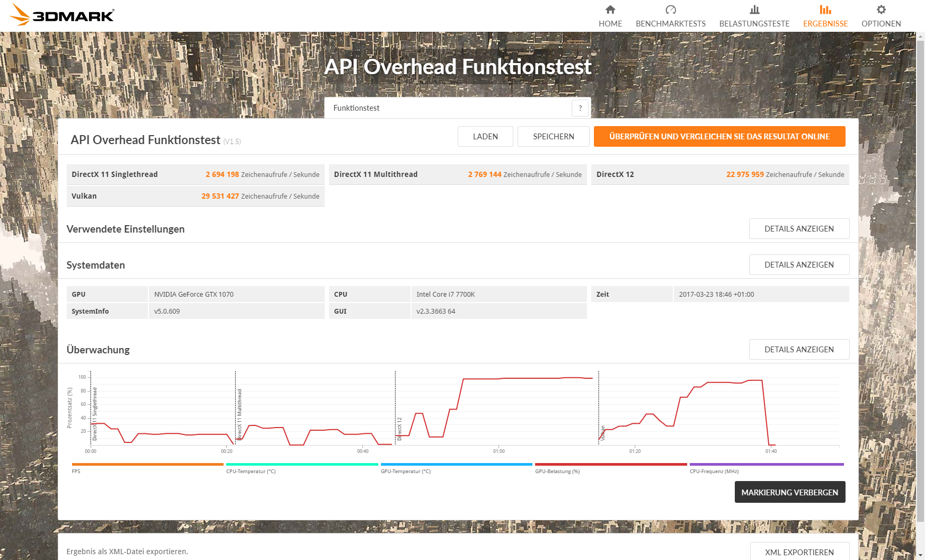
Task: Compare the result online via orange button
Action: point(719,136)
